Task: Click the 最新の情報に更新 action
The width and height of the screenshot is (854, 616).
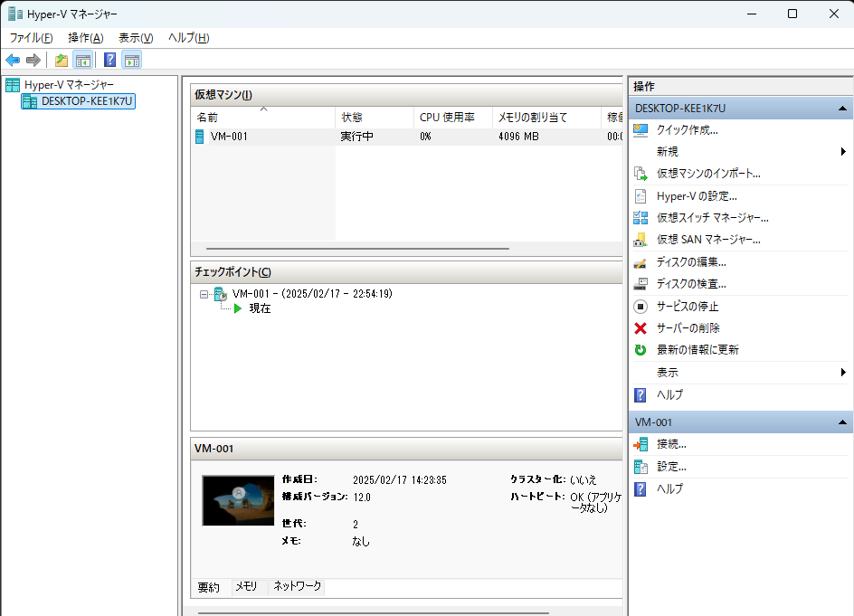Action: pyautogui.click(x=697, y=350)
